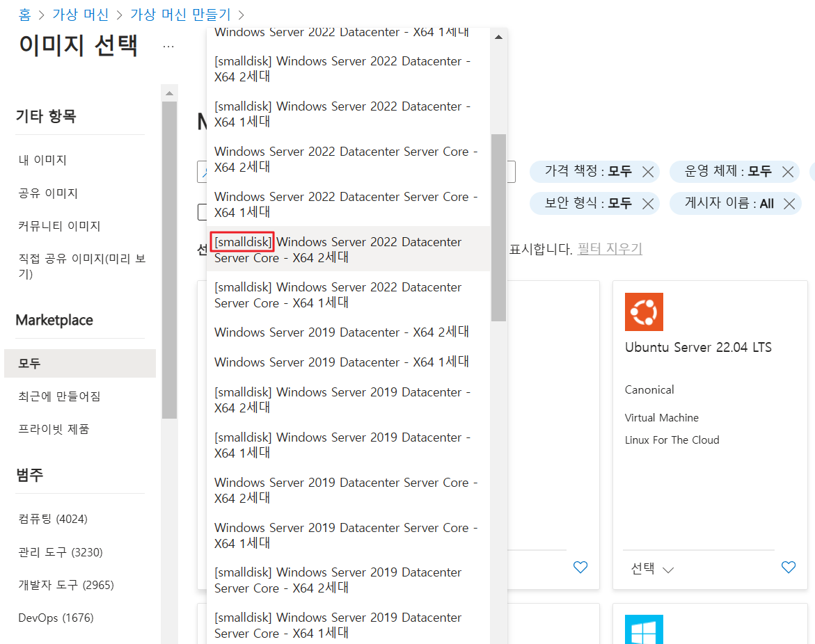Choose Windows Server 2019 Datacenter - X64 1세대
815x644 pixels.
(x=348, y=362)
